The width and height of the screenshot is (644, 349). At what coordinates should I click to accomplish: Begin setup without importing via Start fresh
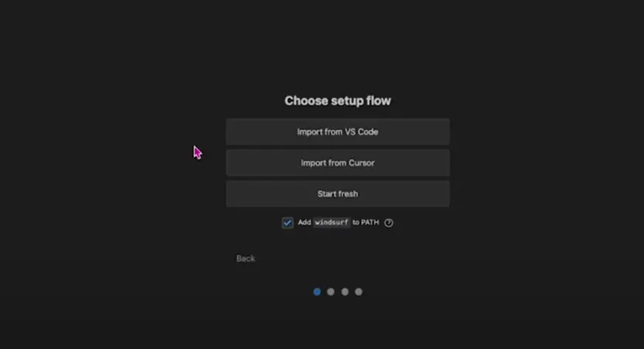(338, 194)
